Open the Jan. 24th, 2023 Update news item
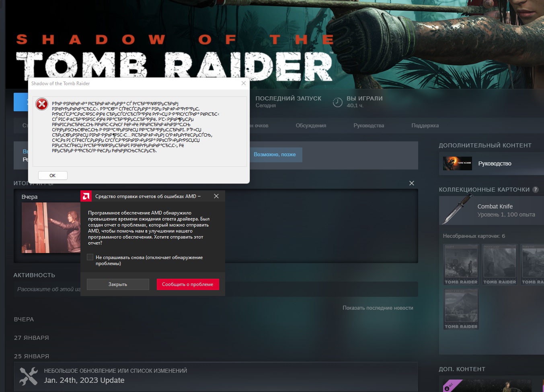This screenshot has height=392, width=544. 84,380
